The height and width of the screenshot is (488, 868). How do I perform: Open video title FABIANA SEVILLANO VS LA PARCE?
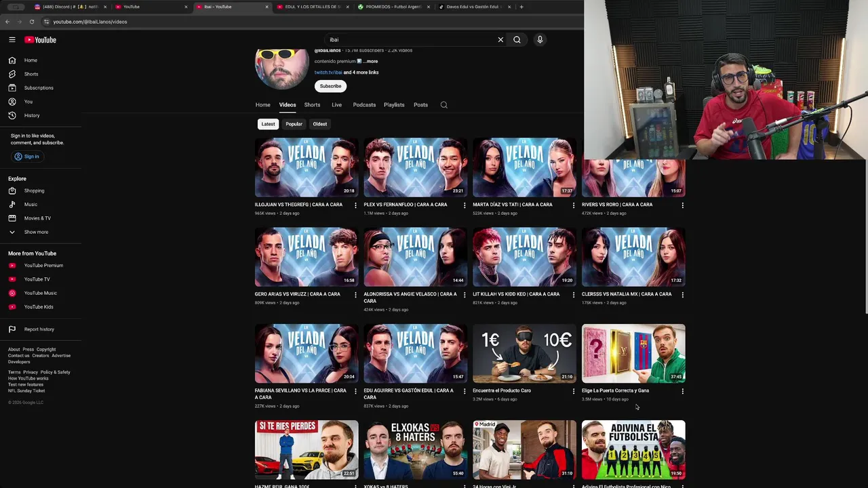pyautogui.click(x=300, y=394)
